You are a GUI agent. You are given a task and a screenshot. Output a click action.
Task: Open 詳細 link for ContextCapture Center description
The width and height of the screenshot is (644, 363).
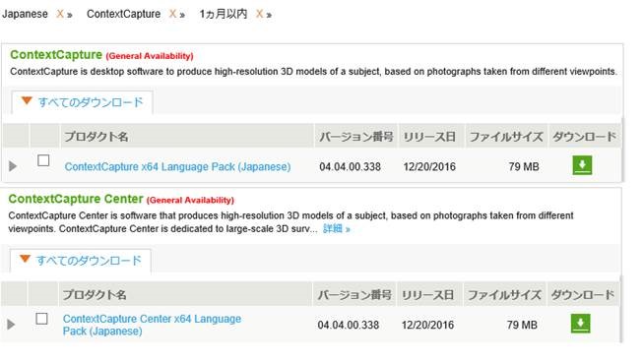337,229
